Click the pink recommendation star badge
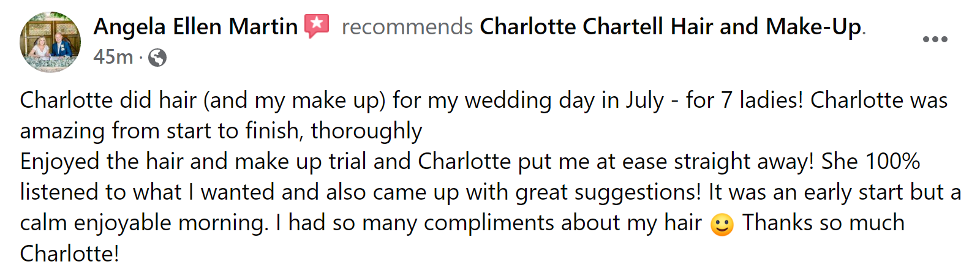Screen dimensions: 980x278 tap(317, 26)
